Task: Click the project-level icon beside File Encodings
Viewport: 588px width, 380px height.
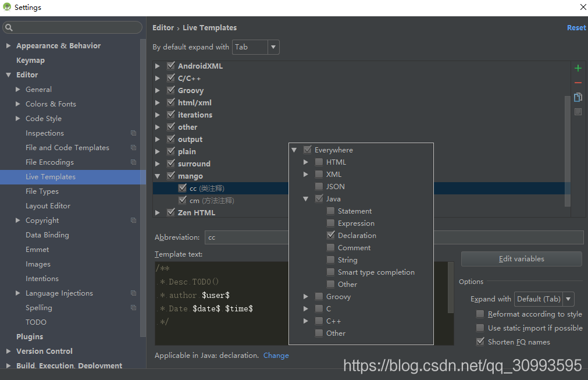Action: 133,162
